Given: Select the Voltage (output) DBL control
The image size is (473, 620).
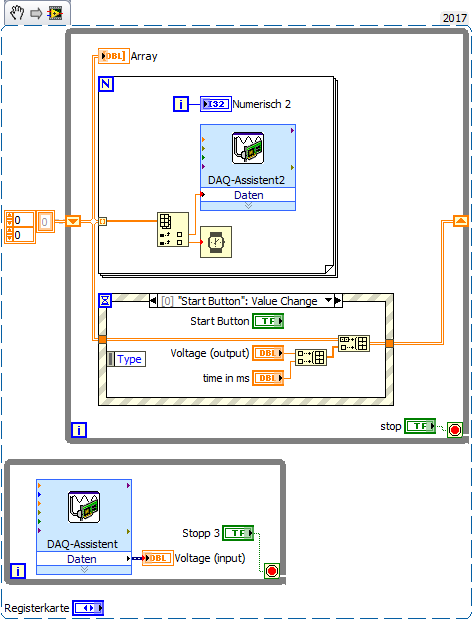Looking at the screenshot, I should point(268,353).
